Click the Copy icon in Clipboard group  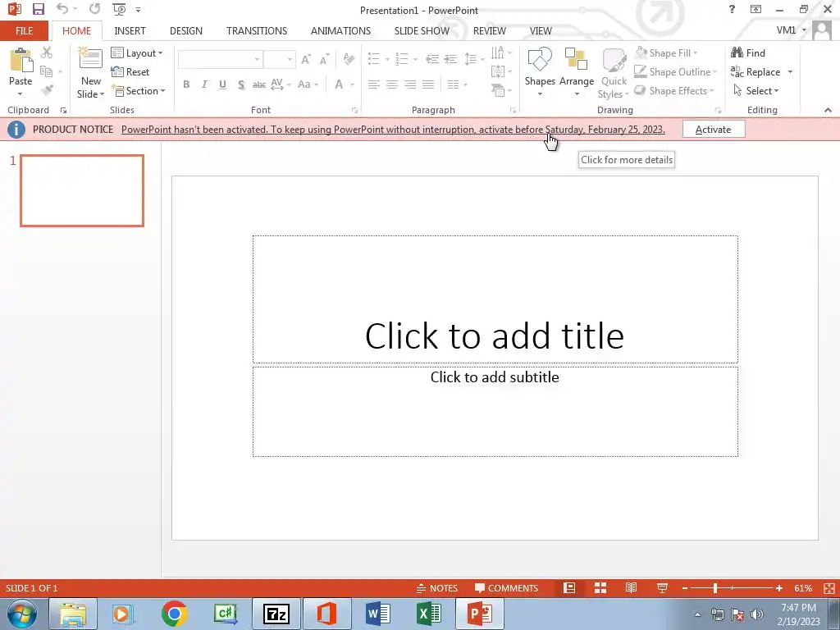point(47,71)
